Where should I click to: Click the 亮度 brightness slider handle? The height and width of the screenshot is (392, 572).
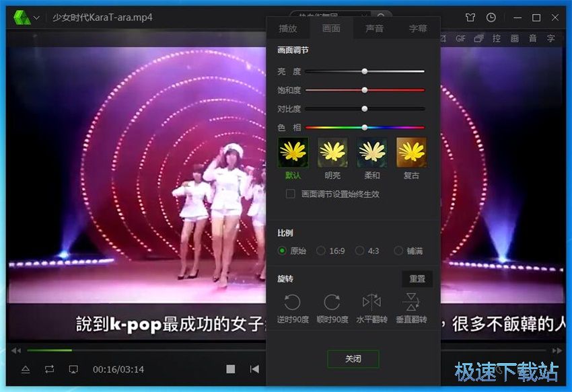[365, 71]
